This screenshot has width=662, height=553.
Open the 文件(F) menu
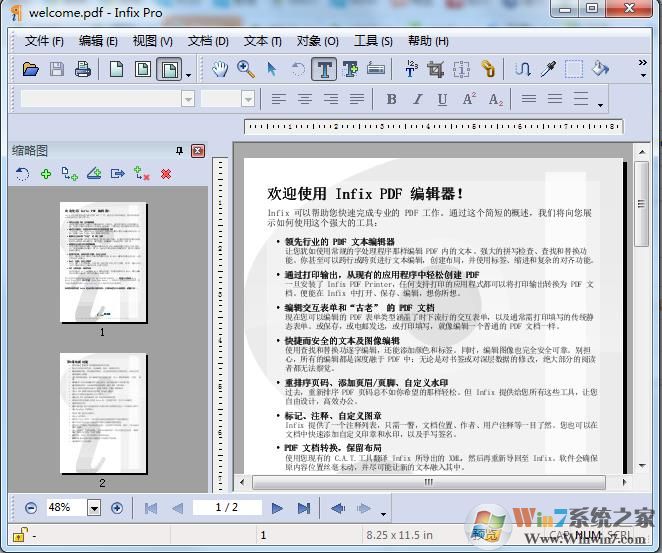pyautogui.click(x=44, y=41)
